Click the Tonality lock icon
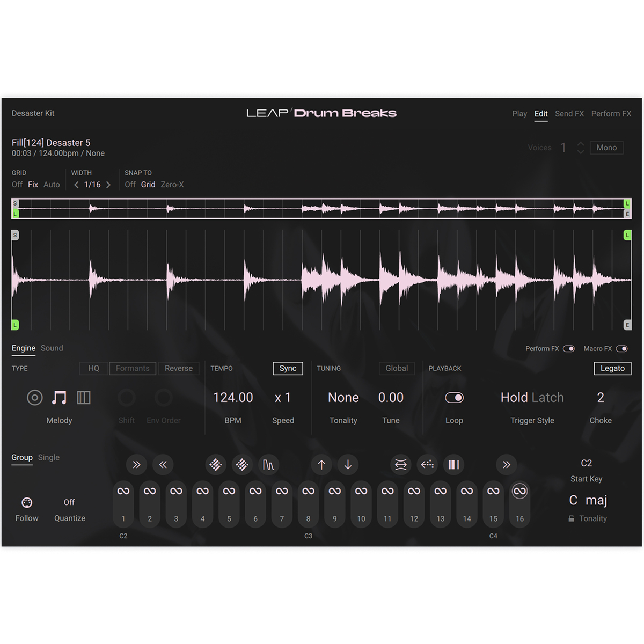 pos(571,519)
